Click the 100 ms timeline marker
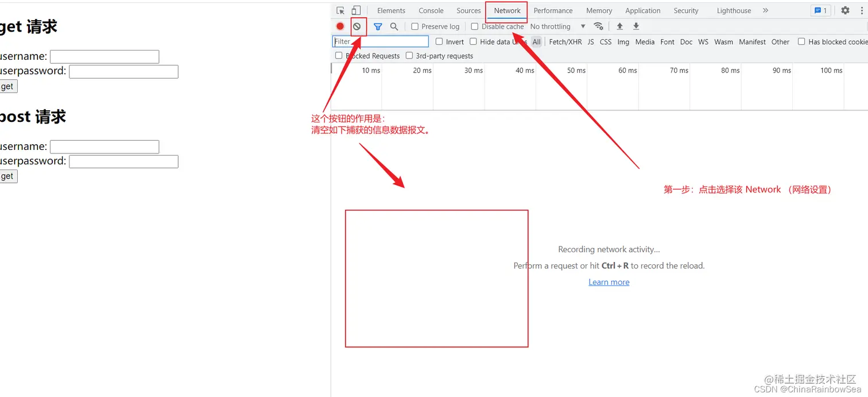This screenshot has width=868, height=397. [831, 71]
